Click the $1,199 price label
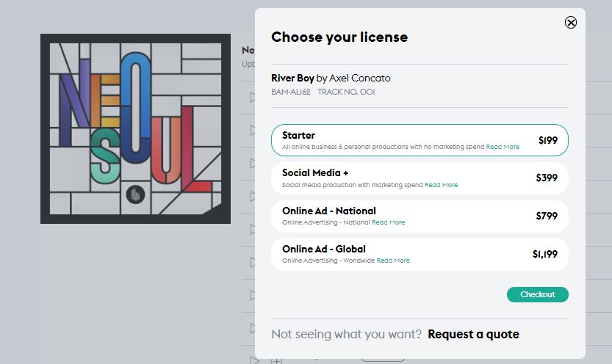 [x=545, y=254]
